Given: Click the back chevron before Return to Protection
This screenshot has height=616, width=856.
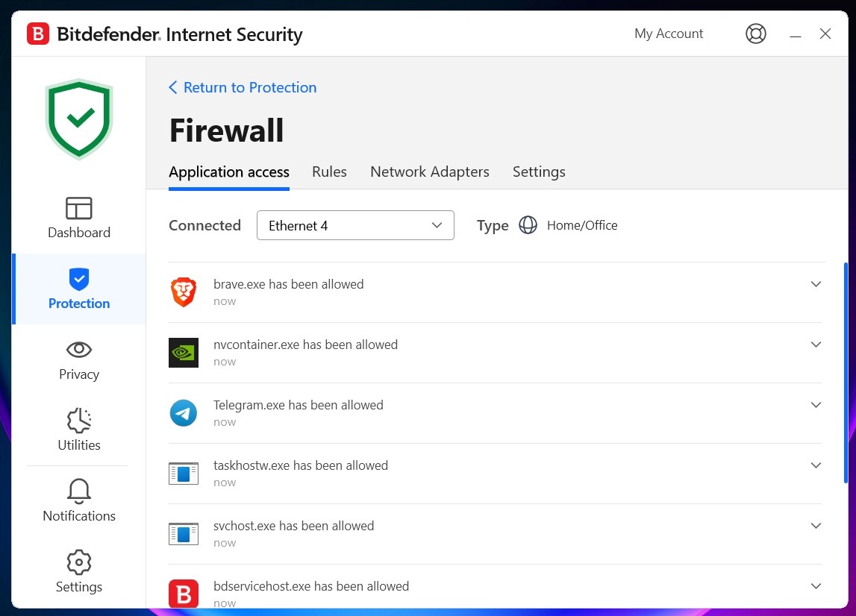Looking at the screenshot, I should [173, 87].
